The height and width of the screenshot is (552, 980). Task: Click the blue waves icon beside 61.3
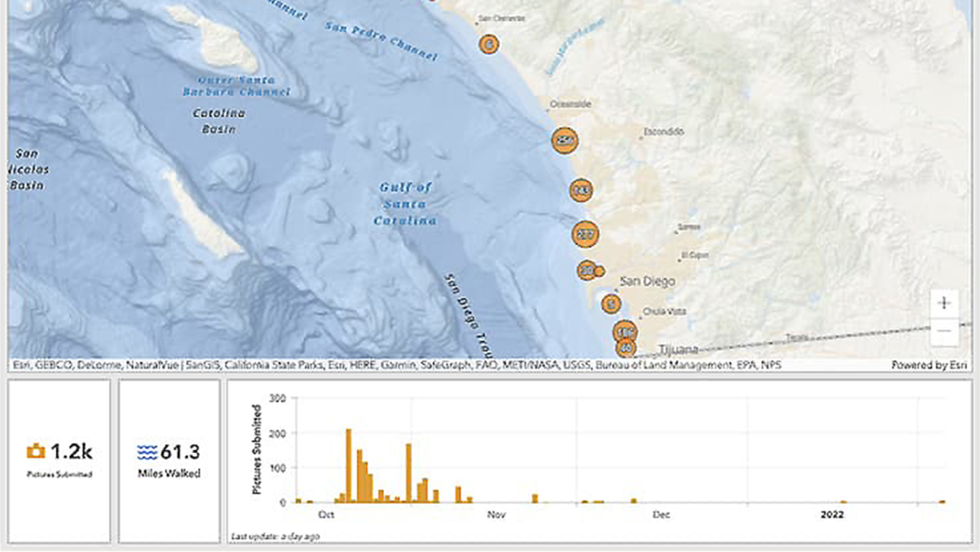pyautogui.click(x=148, y=452)
